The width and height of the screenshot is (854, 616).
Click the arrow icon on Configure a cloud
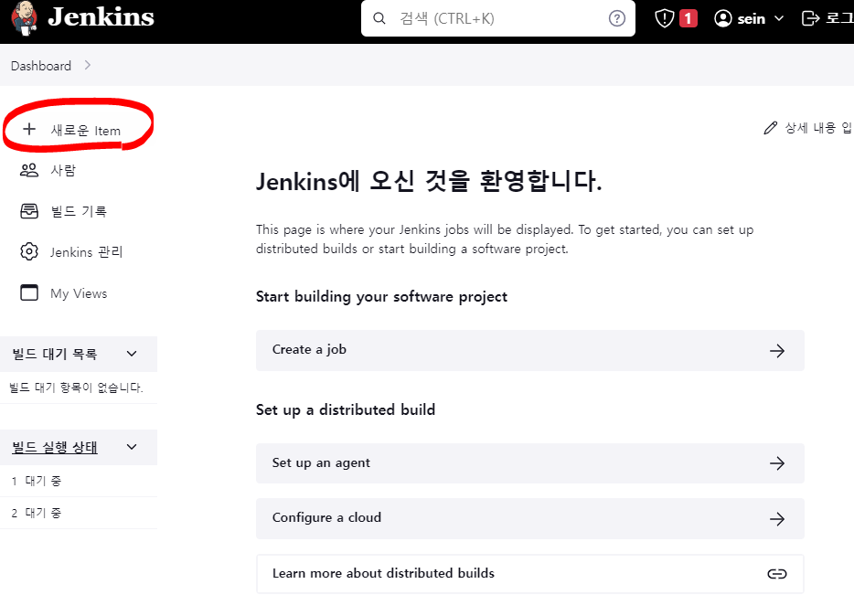click(776, 518)
